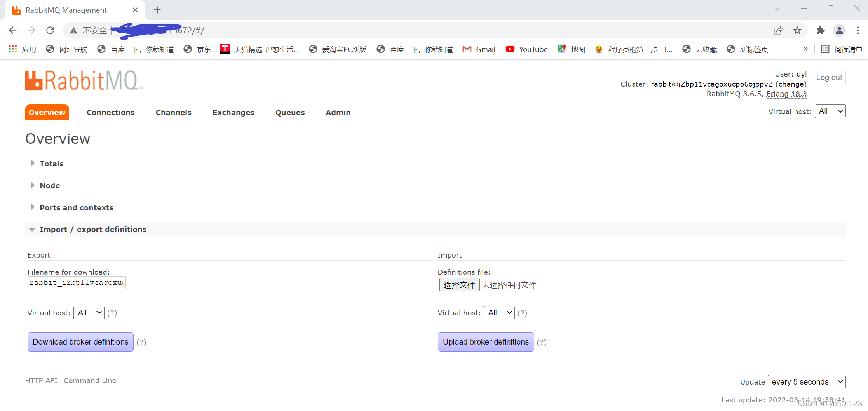Click the filename for download input field
This screenshot has width=868, height=411.
(x=76, y=282)
